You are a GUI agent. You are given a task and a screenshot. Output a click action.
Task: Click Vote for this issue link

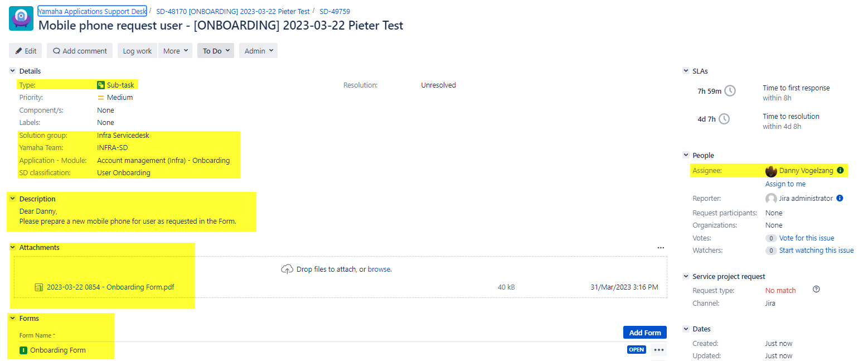(x=807, y=238)
